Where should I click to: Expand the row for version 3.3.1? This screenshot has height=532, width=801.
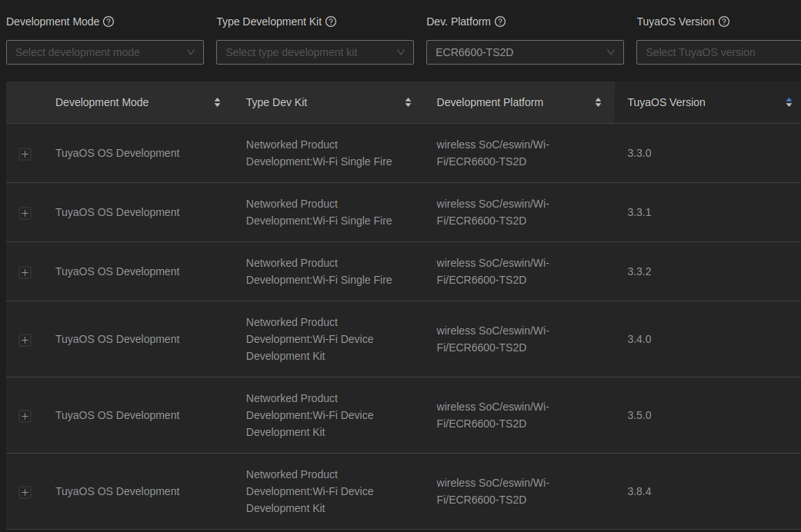[x=25, y=213]
